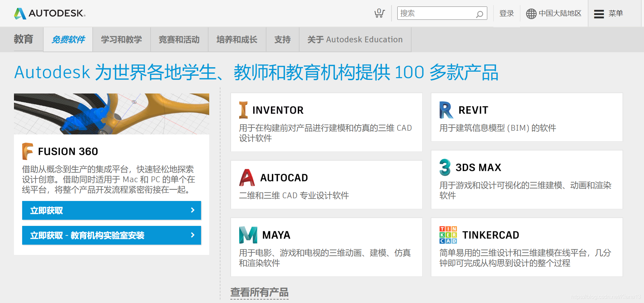Click the Revit R logo icon
This screenshot has width=644, height=303.
446,110
